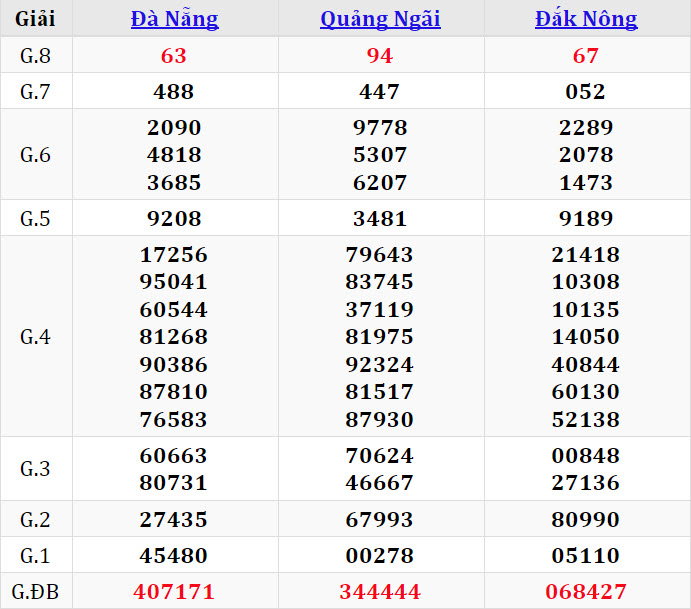Click G.4 number 83745
This screenshot has height=609, width=691.
[379, 282]
